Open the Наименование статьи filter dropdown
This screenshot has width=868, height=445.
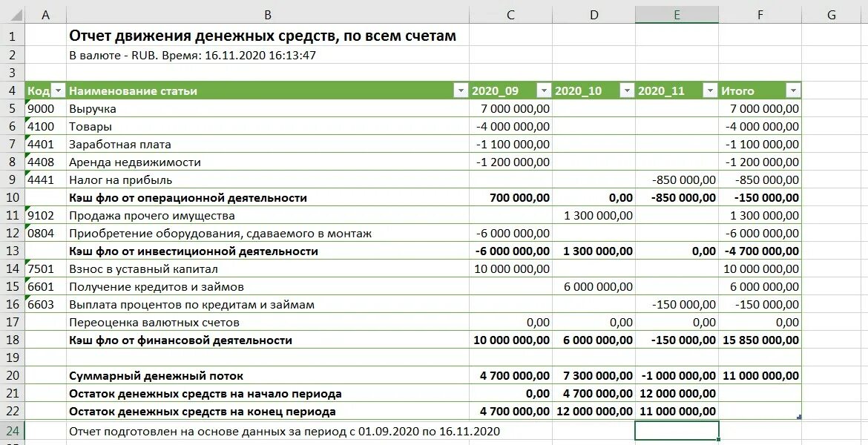tap(461, 90)
